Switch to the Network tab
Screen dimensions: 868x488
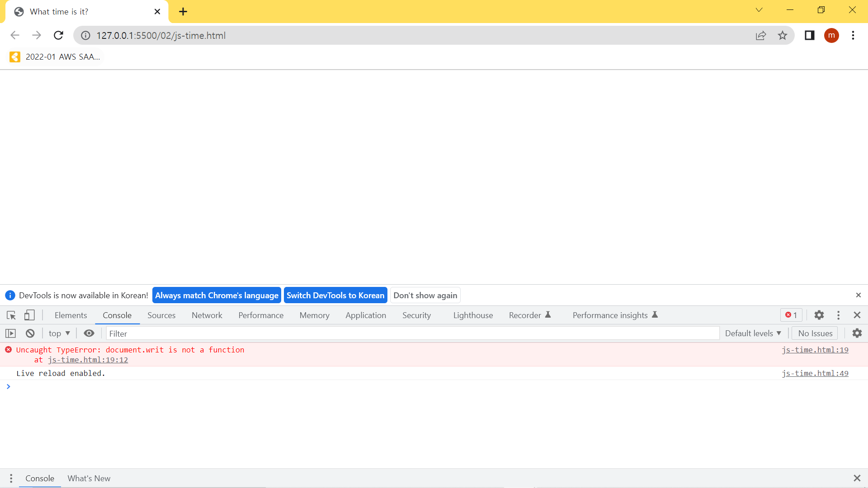coord(207,315)
